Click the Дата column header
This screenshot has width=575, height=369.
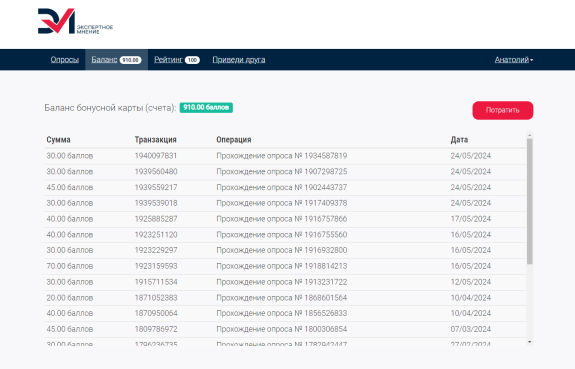click(x=459, y=140)
